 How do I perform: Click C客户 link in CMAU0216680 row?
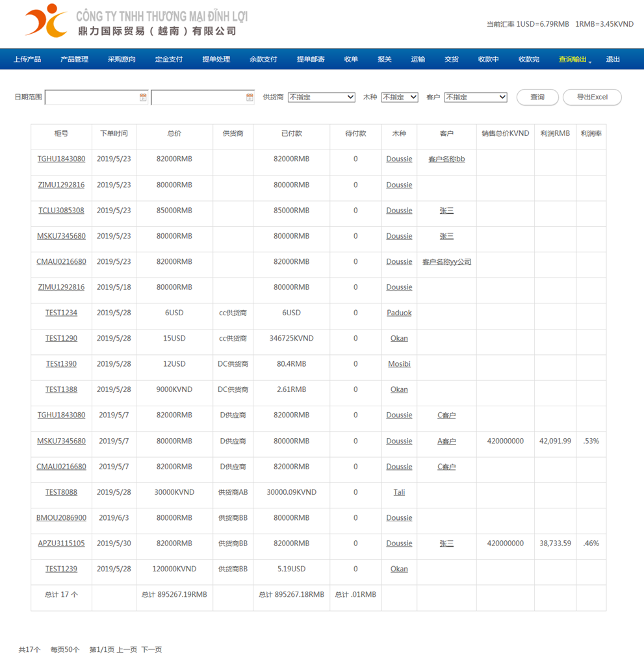(447, 467)
